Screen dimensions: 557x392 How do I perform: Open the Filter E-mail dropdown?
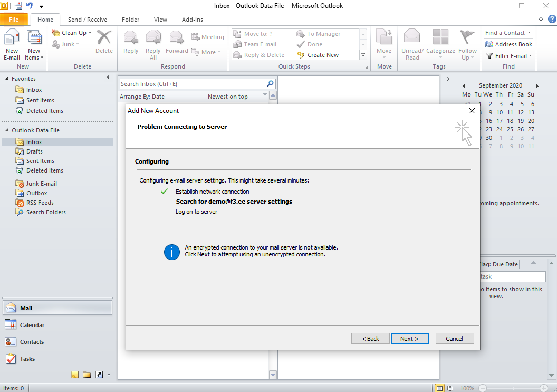tap(508, 56)
